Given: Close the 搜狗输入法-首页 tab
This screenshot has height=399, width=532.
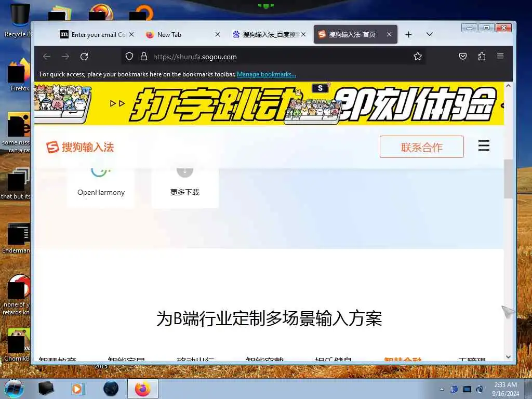Looking at the screenshot, I should coord(390,35).
